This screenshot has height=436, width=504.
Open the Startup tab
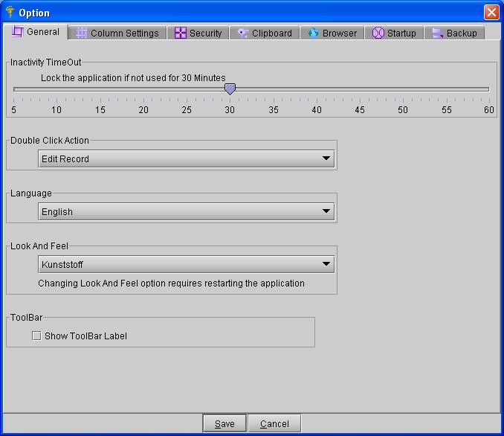click(394, 33)
